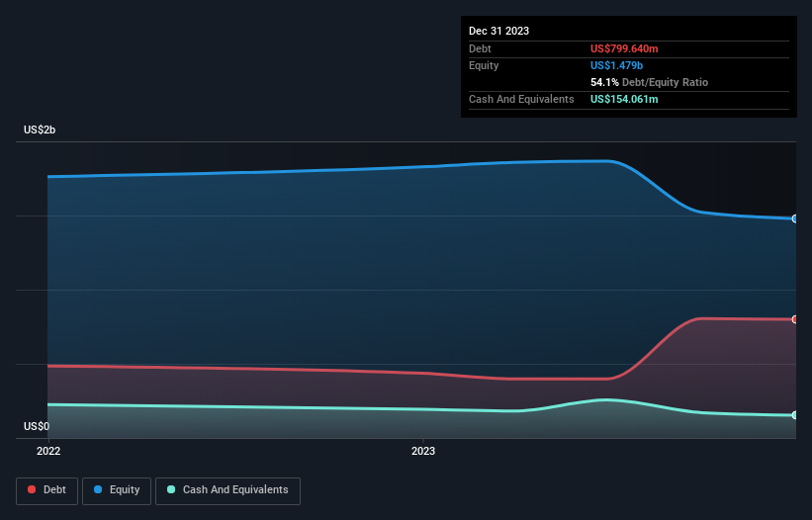Viewport: 812px width, 520px height.
Task: Click the US$799.640m debt value
Action: click(624, 48)
